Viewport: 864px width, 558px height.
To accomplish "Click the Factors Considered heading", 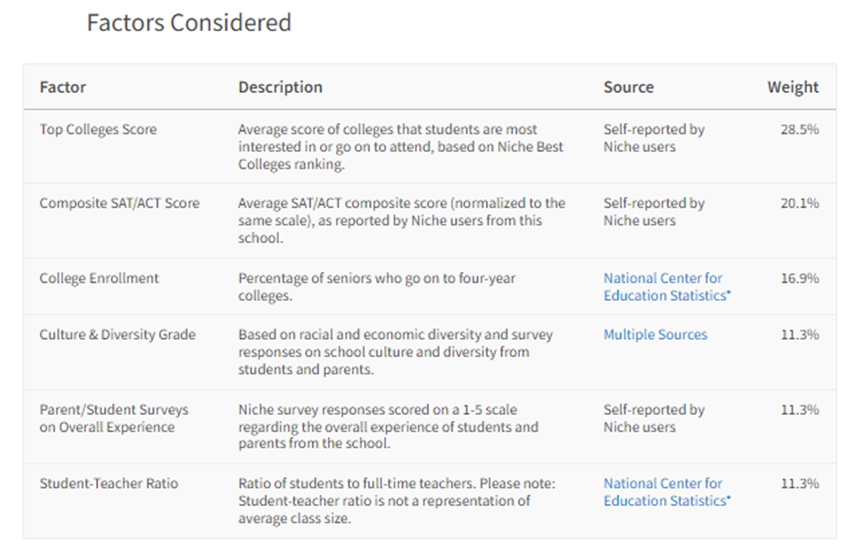I will coord(189,23).
